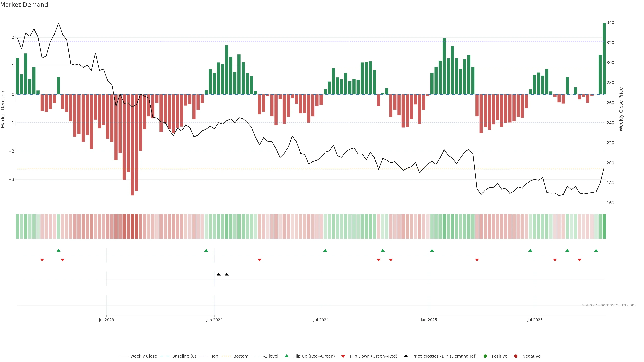This screenshot has width=644, height=362.
Task: Click Negative red circle legend icon
Action: (x=516, y=356)
